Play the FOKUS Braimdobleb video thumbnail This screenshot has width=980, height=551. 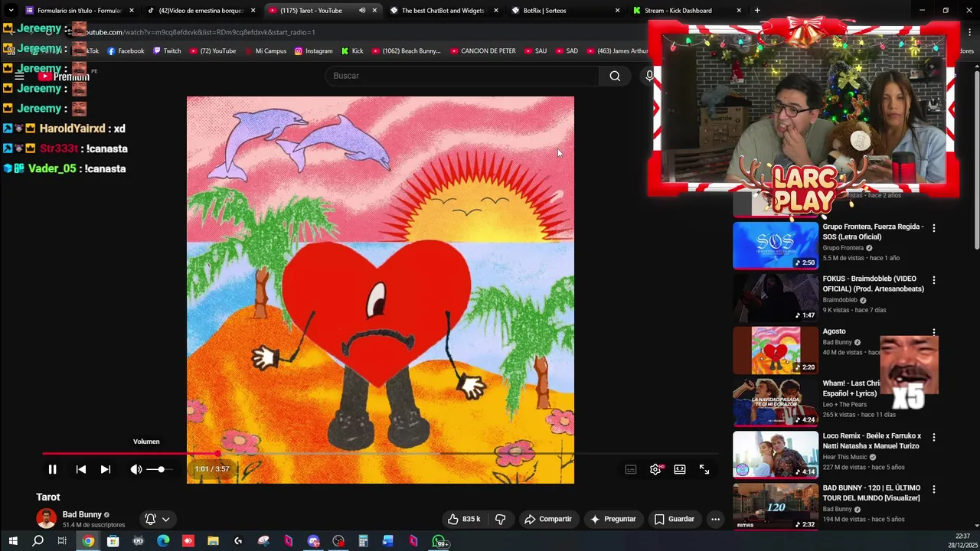[776, 298]
